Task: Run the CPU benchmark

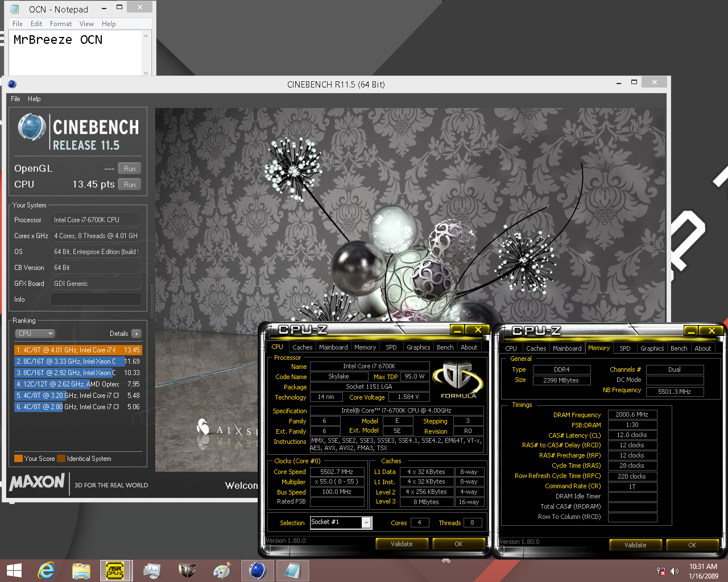Action: point(130,185)
